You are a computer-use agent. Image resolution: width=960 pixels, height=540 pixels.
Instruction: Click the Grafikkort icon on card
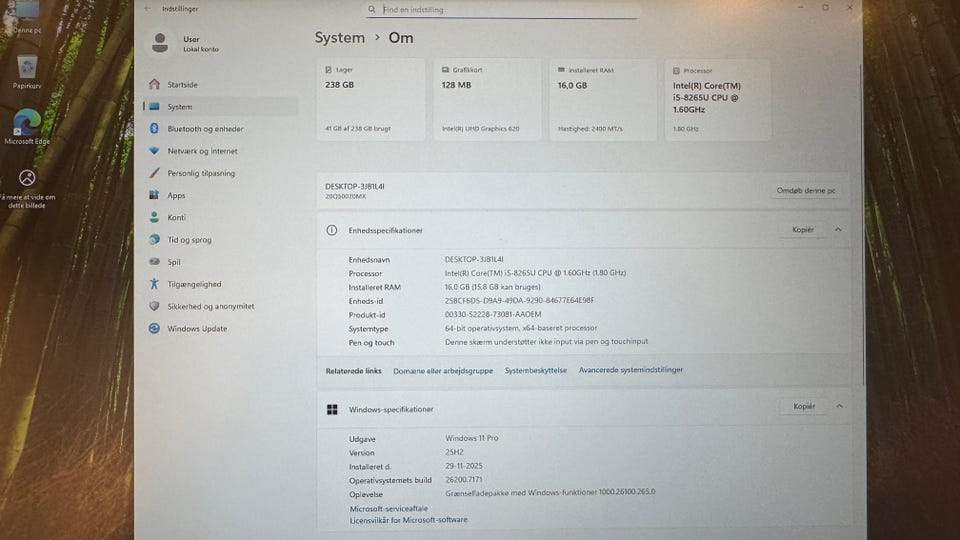(x=445, y=70)
